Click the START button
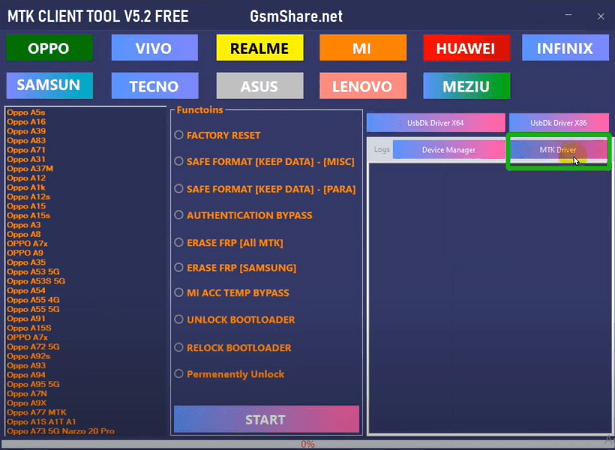Viewport: 615px width, 450px height. (x=266, y=419)
